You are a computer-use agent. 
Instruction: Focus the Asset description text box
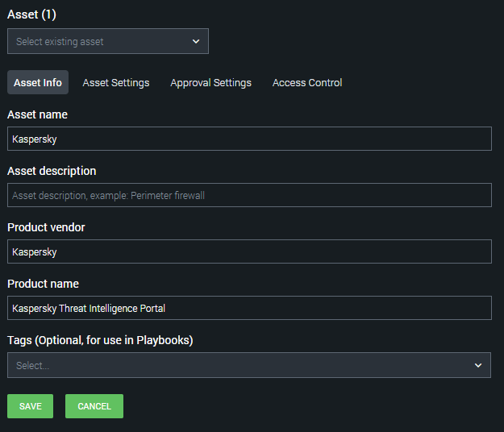coord(249,195)
